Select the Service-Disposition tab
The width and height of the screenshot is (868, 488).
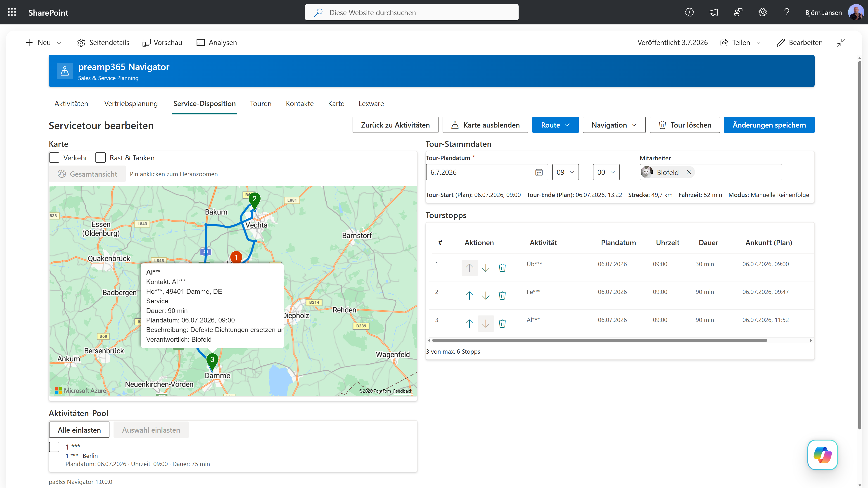tap(204, 104)
